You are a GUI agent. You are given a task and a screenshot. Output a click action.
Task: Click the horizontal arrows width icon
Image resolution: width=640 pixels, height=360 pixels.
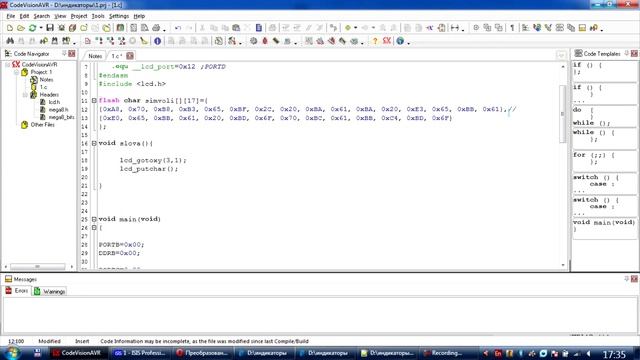[x=455, y=28]
